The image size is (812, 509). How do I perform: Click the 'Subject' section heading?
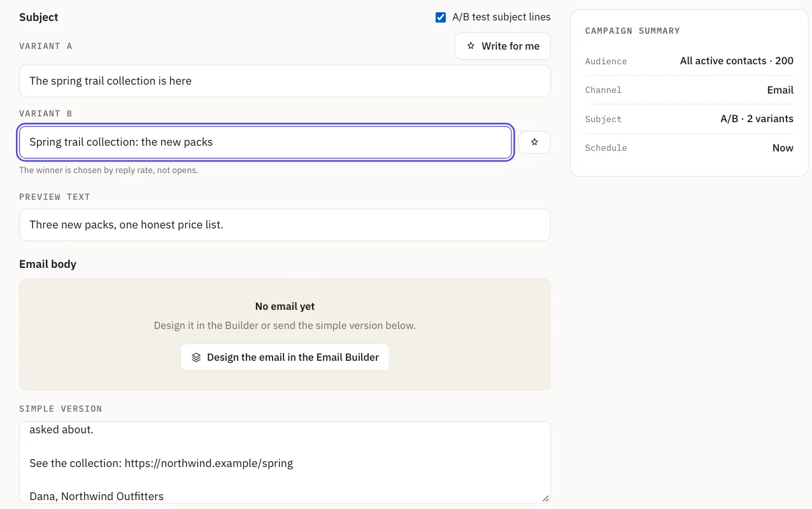(38, 17)
